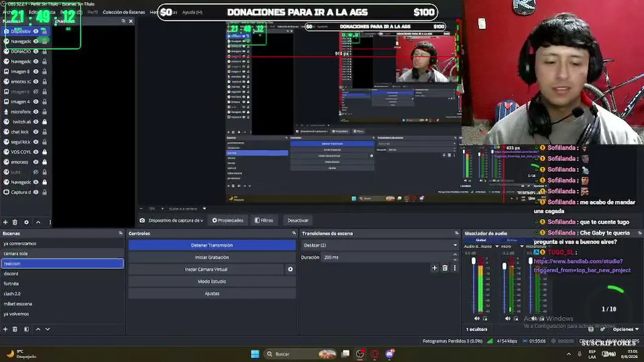Image resolution: width=644 pixels, height=362 pixels.
Task: Float the Transiciones de escena dock
Action: pyautogui.click(x=457, y=233)
